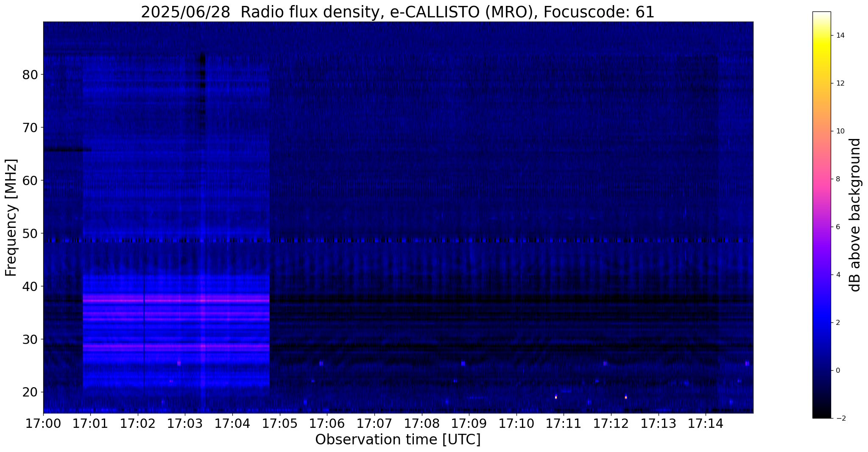Click the 17:11 time tick label
Viewport: 868px width, 452px height.
coord(564,424)
